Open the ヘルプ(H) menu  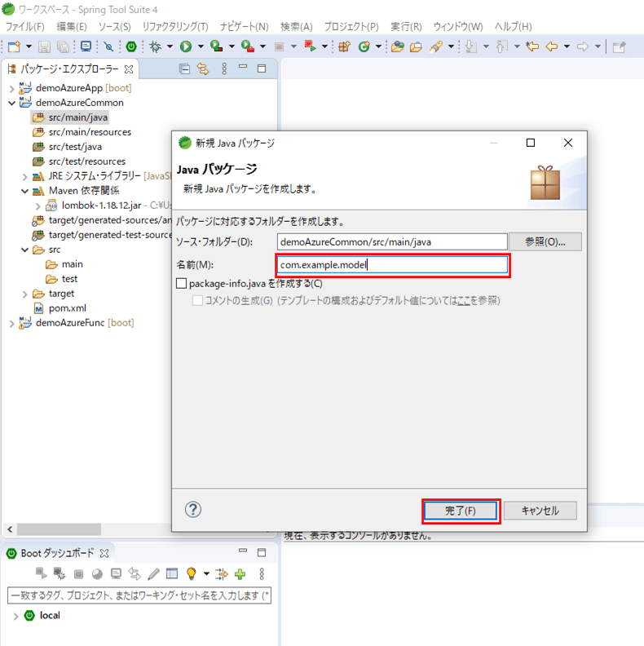(513, 27)
